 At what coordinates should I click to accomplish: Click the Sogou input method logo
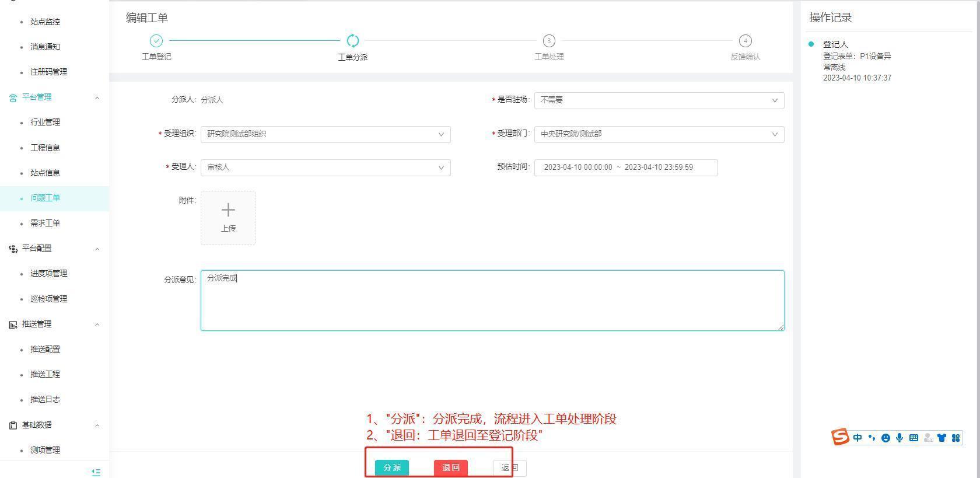(x=840, y=437)
